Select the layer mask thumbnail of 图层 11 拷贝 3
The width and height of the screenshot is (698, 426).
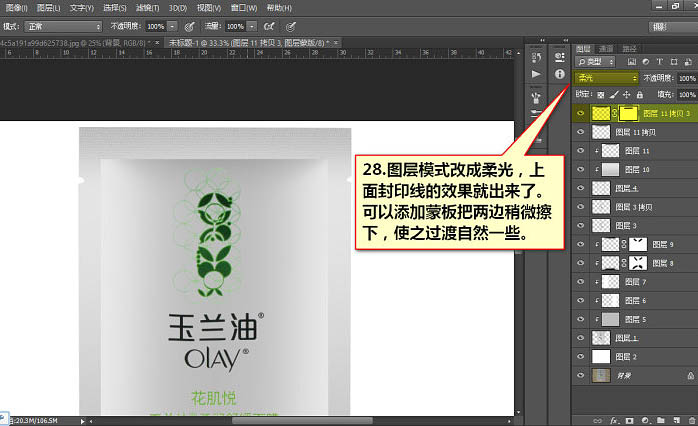click(628, 113)
